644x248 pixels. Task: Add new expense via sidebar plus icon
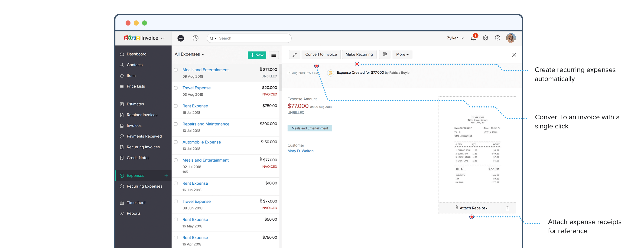166,176
